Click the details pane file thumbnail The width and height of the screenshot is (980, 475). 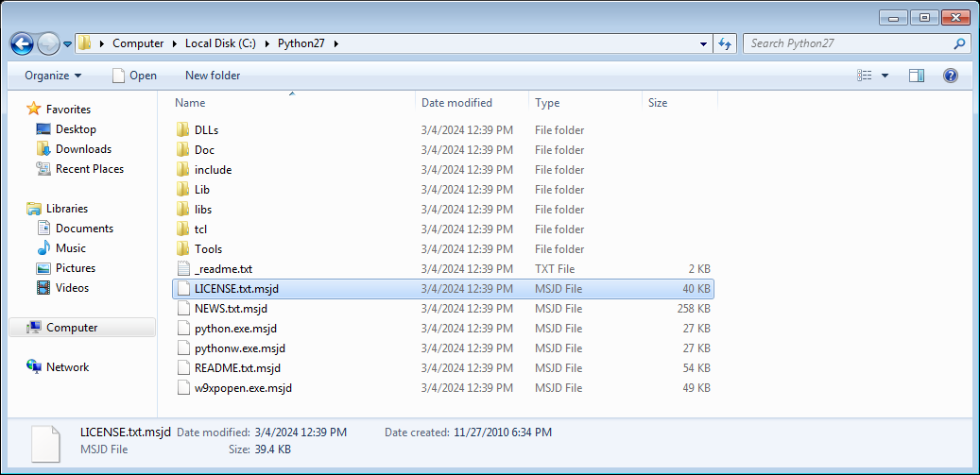pyautogui.click(x=46, y=444)
